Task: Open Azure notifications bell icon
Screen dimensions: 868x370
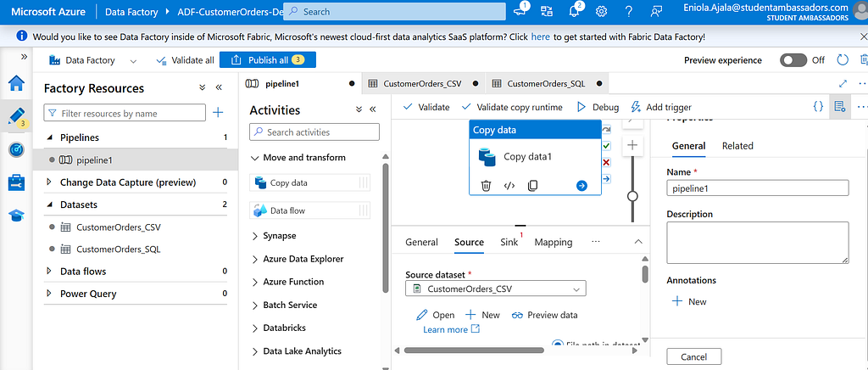Action: coord(574,11)
